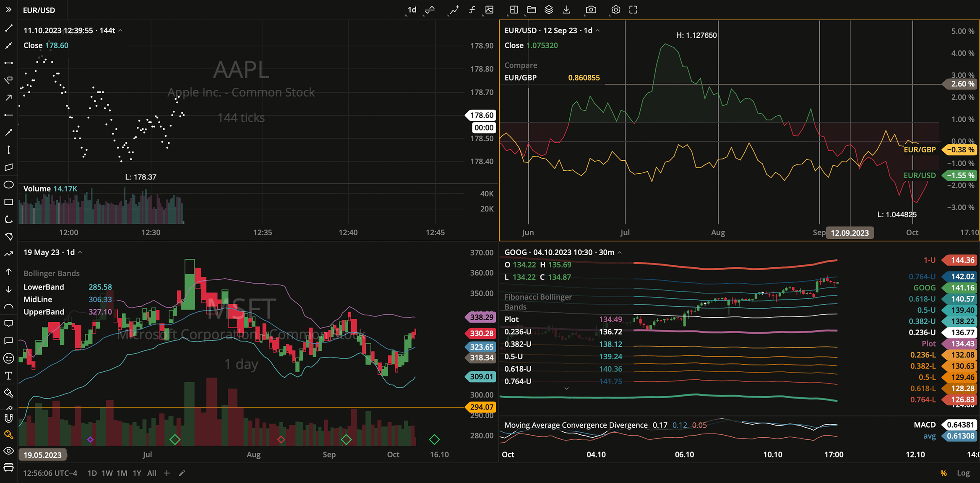Click the purple 338.29 UpperBand price label
Viewport: 980px width, 483px height.
481,317
